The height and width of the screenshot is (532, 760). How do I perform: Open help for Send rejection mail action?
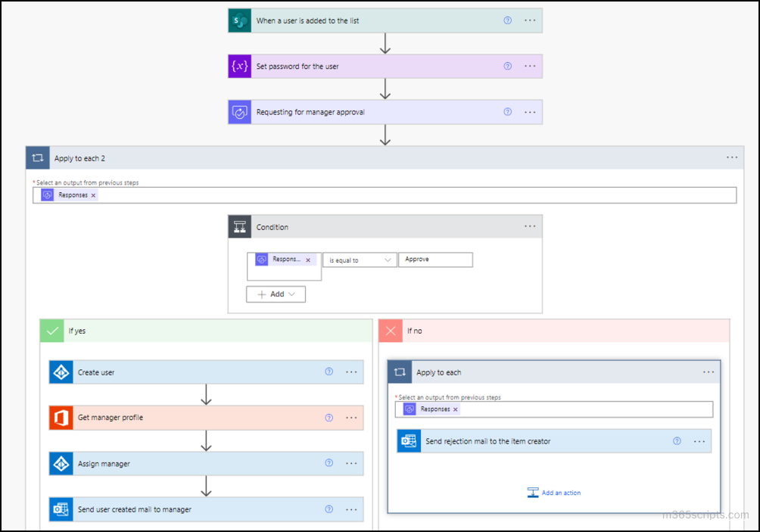tap(677, 441)
